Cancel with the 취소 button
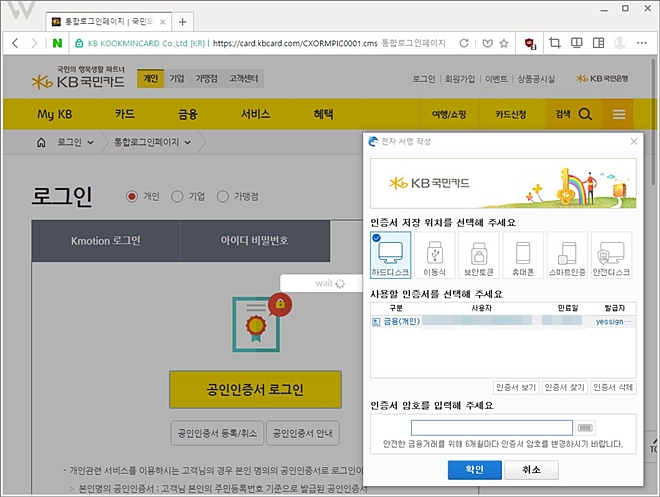The height and width of the screenshot is (497, 660). tap(531, 470)
